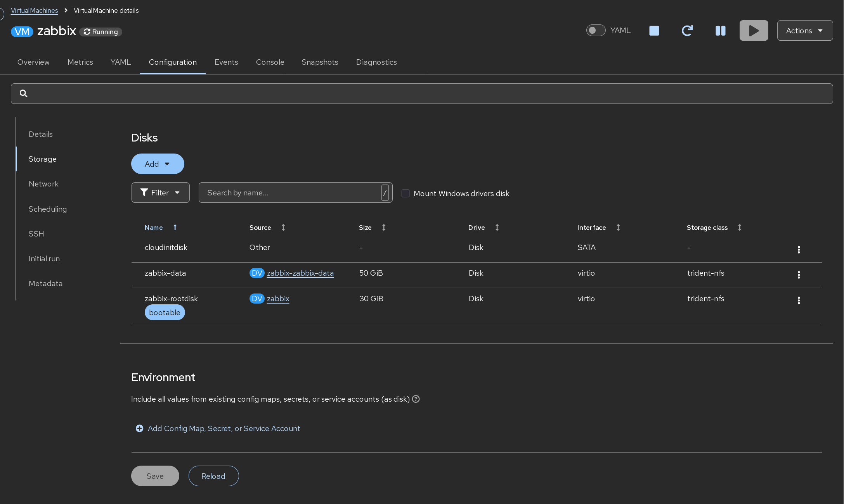
Task: Click the Pause VM icon
Action: click(x=721, y=31)
